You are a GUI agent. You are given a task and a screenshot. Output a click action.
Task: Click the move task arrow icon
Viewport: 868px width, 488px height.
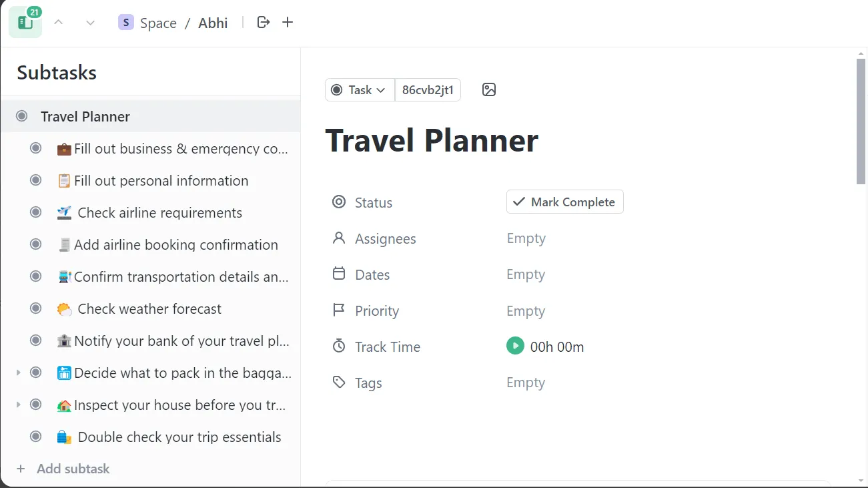pyautogui.click(x=264, y=22)
